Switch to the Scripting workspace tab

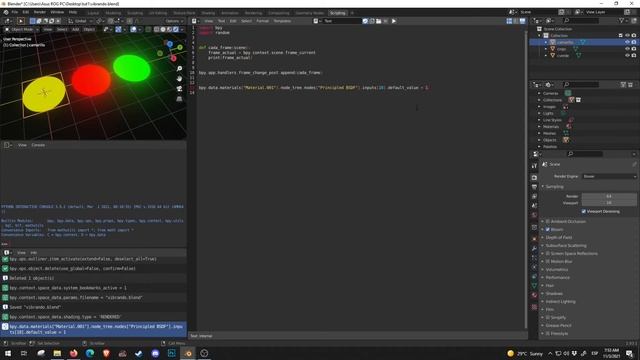(338, 13)
